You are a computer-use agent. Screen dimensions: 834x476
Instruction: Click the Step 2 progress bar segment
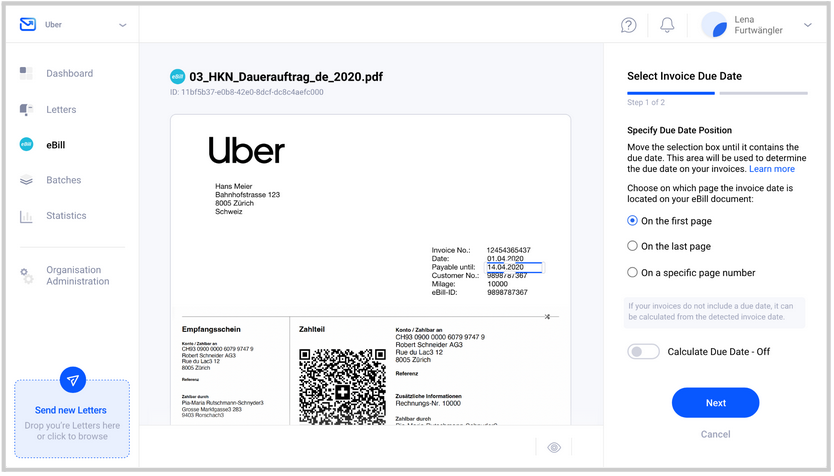763,93
